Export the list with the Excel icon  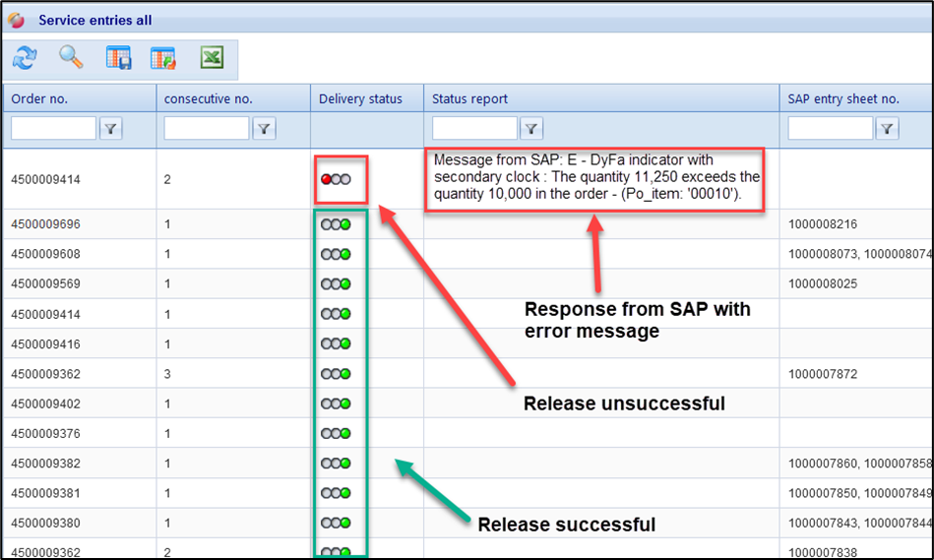212,59
